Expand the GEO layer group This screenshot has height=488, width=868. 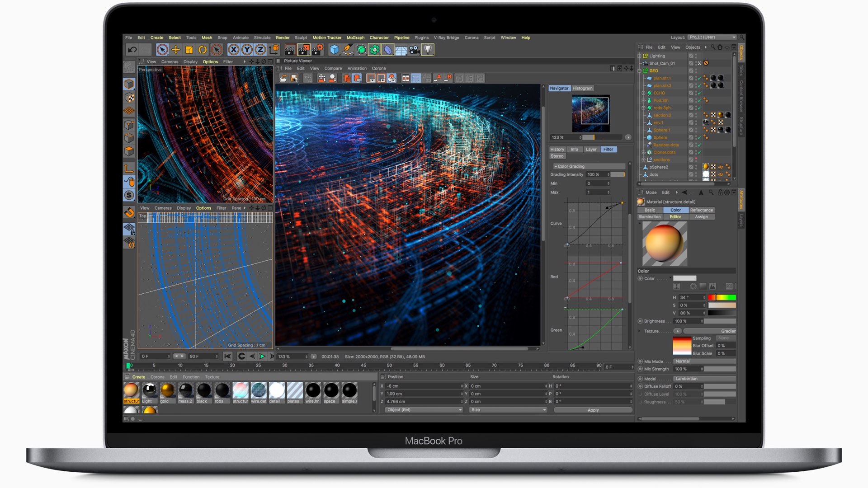[x=640, y=71]
